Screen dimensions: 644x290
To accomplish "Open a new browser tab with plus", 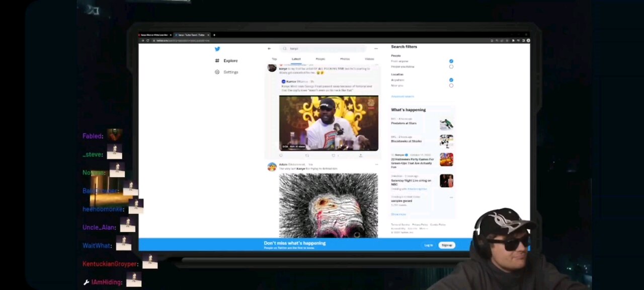I will [x=214, y=35].
